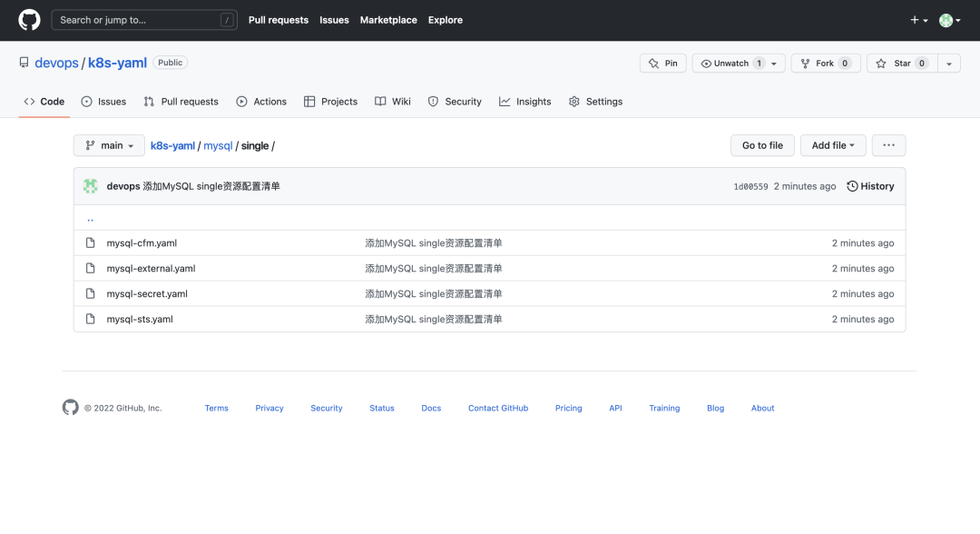Focus the Search or jump to field
Viewport: 980px width, 534px height.
144,20
